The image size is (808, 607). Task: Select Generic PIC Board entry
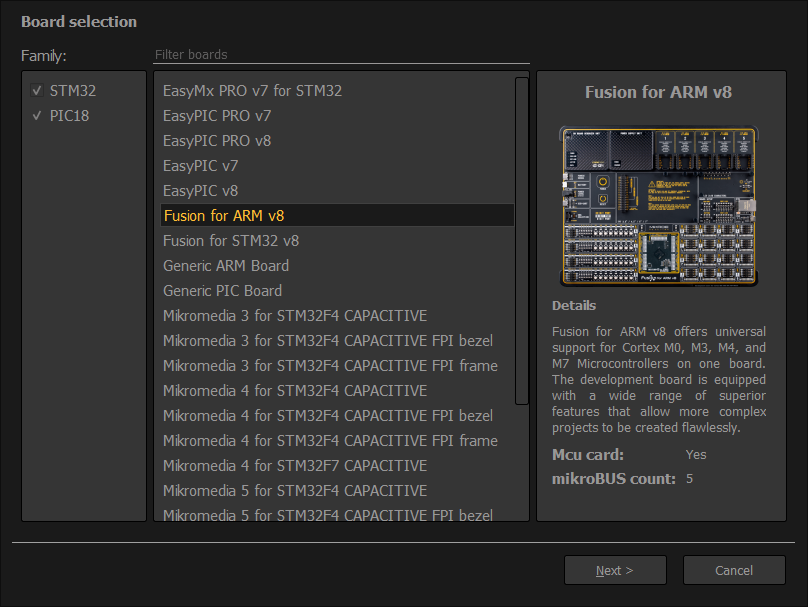338,291
